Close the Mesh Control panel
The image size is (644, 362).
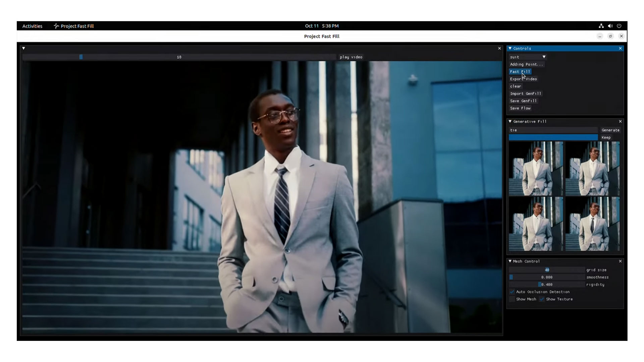(620, 261)
